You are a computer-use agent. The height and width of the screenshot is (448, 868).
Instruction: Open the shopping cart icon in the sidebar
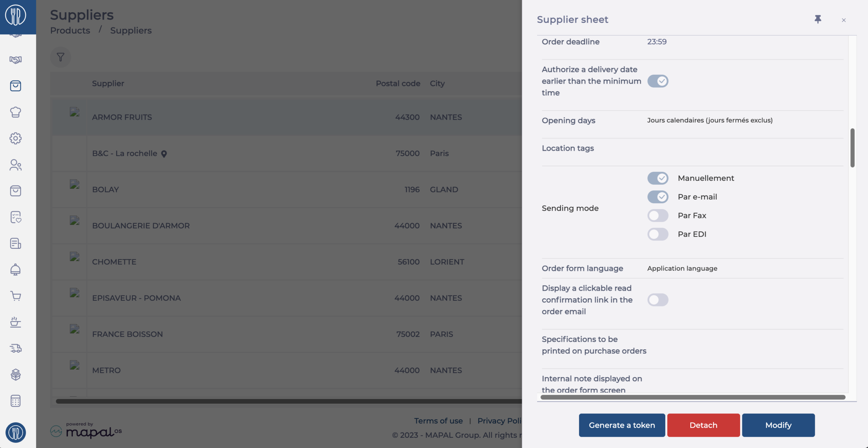click(x=16, y=296)
